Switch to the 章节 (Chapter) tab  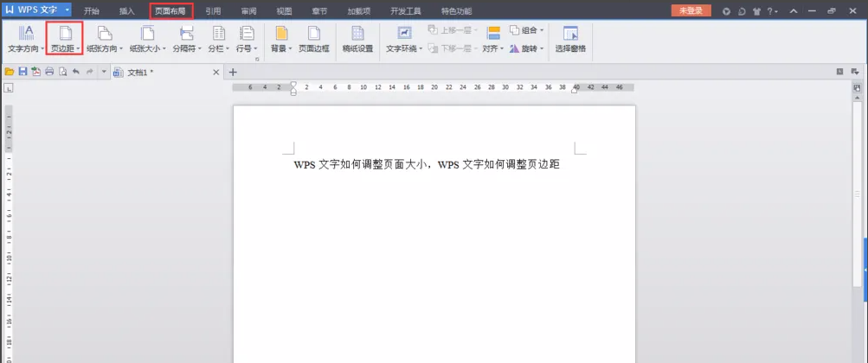[x=319, y=11]
